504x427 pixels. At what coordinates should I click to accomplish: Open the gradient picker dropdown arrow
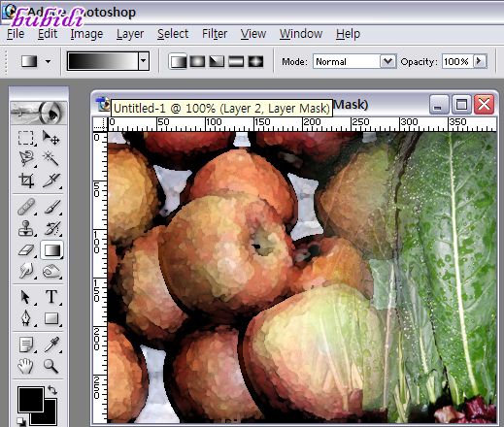[x=144, y=61]
